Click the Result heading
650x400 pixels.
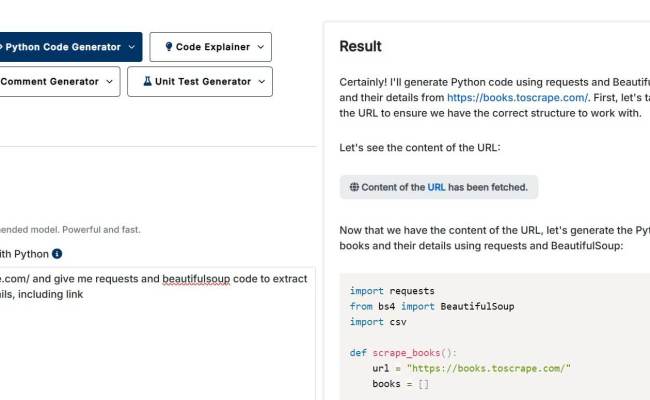[360, 46]
